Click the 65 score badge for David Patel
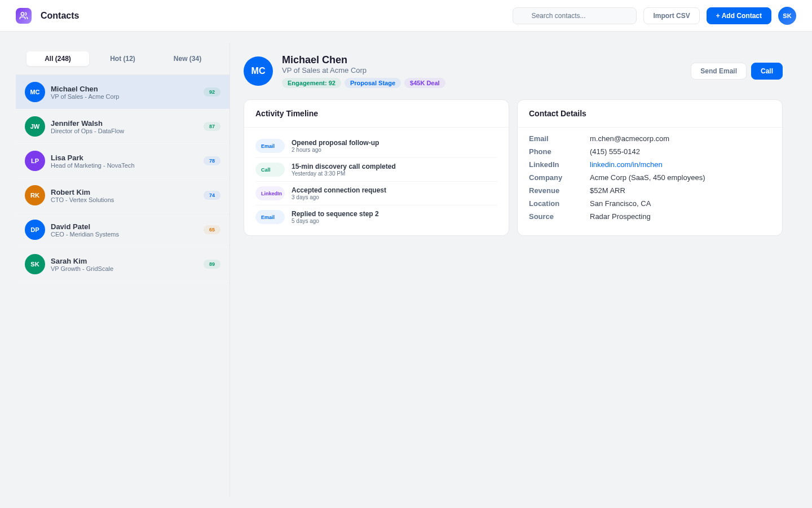 pyautogui.click(x=212, y=230)
